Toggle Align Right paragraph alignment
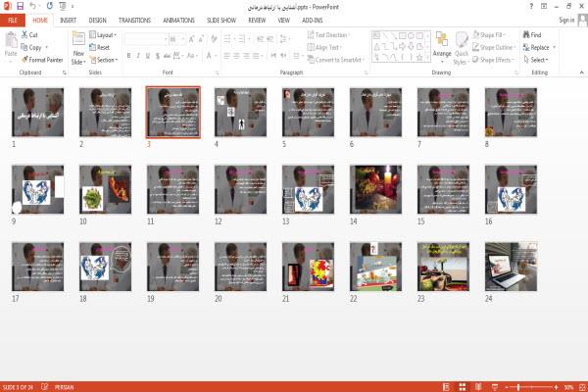The image size is (588, 392). [x=246, y=56]
